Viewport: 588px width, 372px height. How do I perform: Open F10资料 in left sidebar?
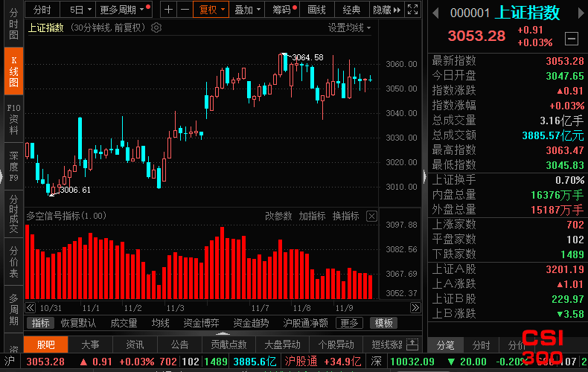click(13, 119)
